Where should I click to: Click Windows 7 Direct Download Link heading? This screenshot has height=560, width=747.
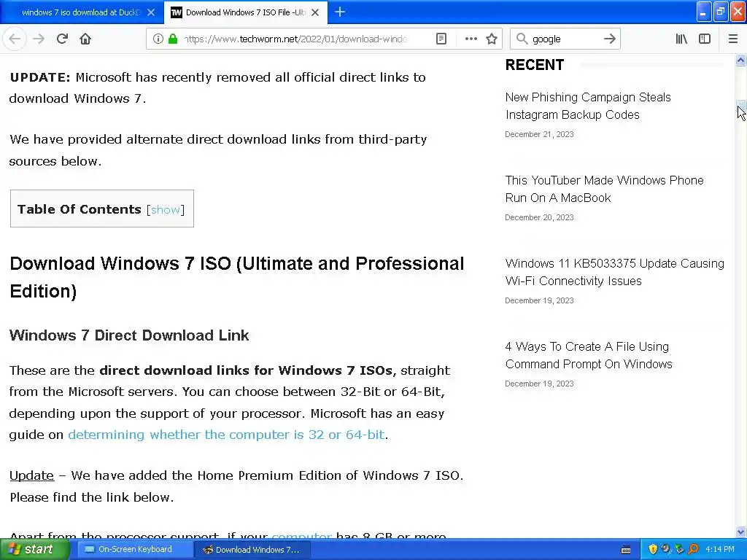click(x=129, y=335)
